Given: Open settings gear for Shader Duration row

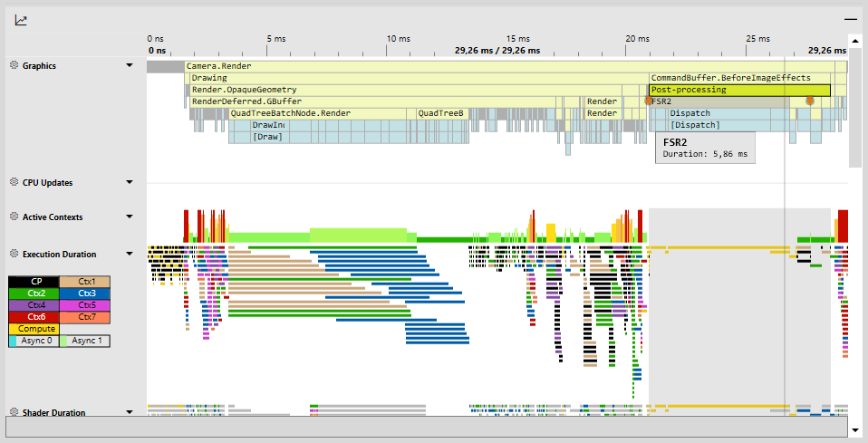Looking at the screenshot, I should pyautogui.click(x=14, y=412).
